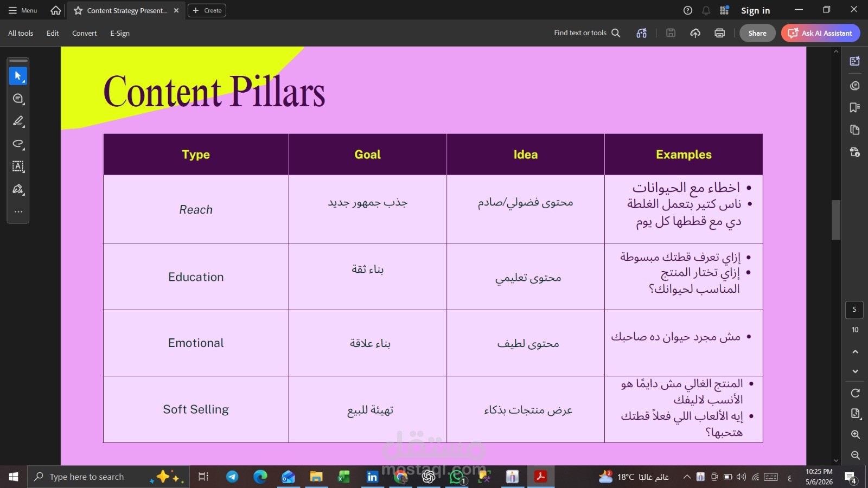
Task: Open the Edit menu
Action: [x=53, y=33]
